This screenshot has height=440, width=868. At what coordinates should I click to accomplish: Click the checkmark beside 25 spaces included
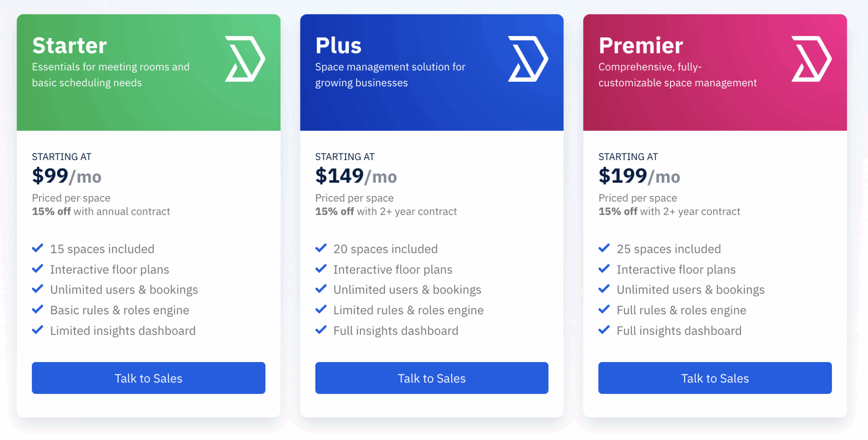click(604, 248)
